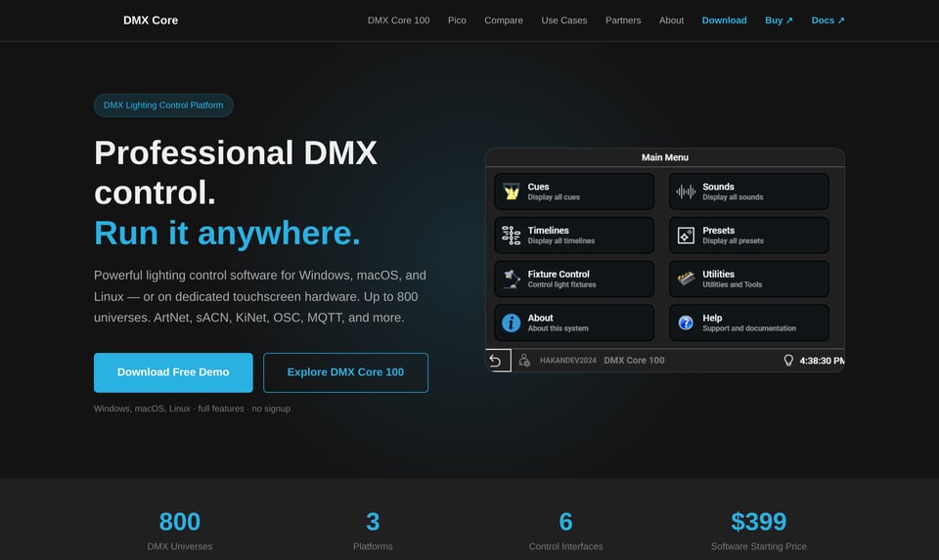Click the $399 Software Starting Price stat
The height and width of the screenshot is (560, 939).
759,531
